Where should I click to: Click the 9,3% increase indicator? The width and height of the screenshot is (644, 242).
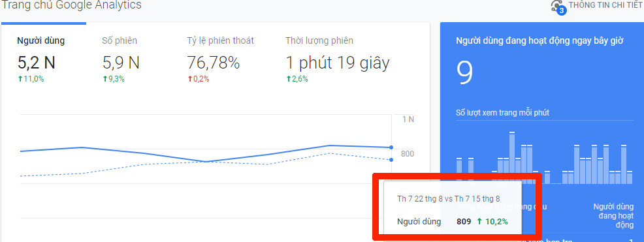pos(114,79)
